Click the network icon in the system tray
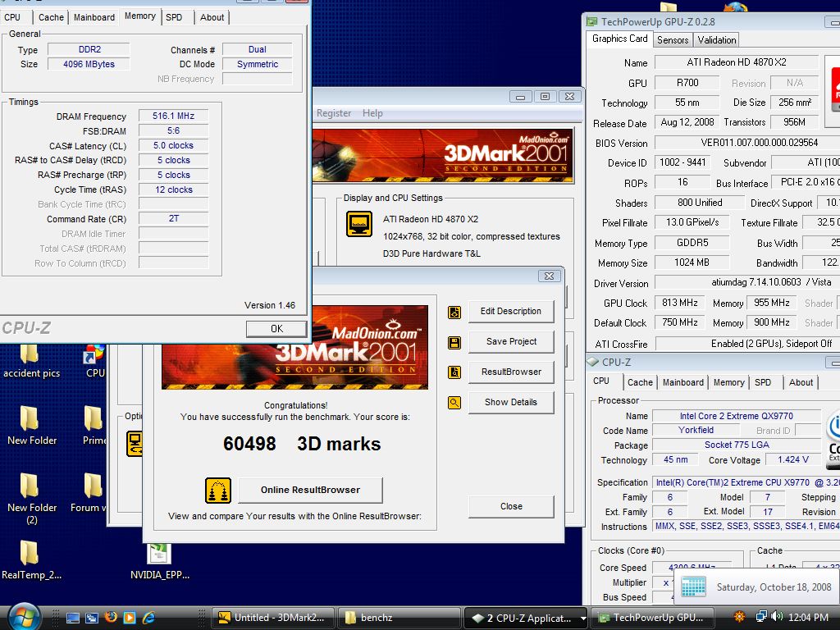 pos(761,617)
